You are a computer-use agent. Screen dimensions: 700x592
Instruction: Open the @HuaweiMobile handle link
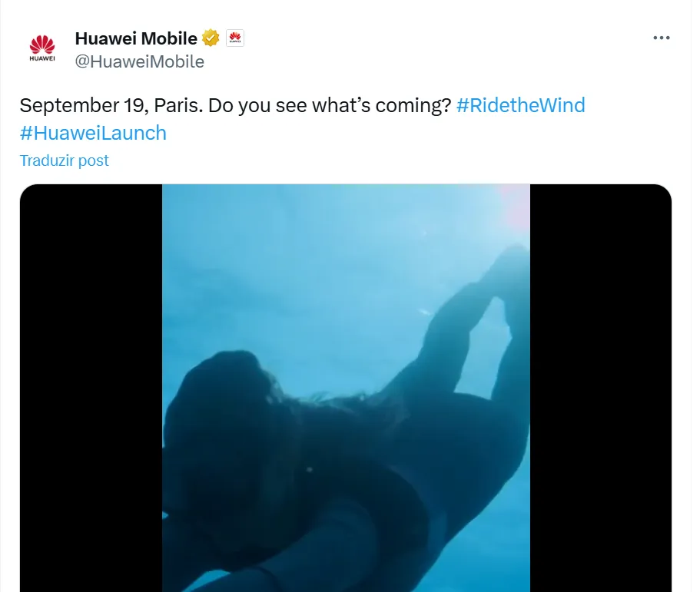[x=139, y=61]
